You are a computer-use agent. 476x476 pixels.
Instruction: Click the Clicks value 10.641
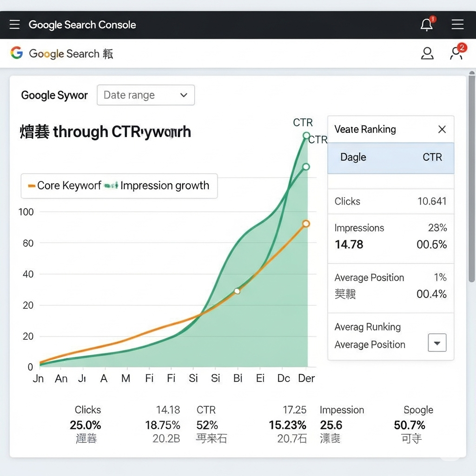pyautogui.click(x=432, y=201)
